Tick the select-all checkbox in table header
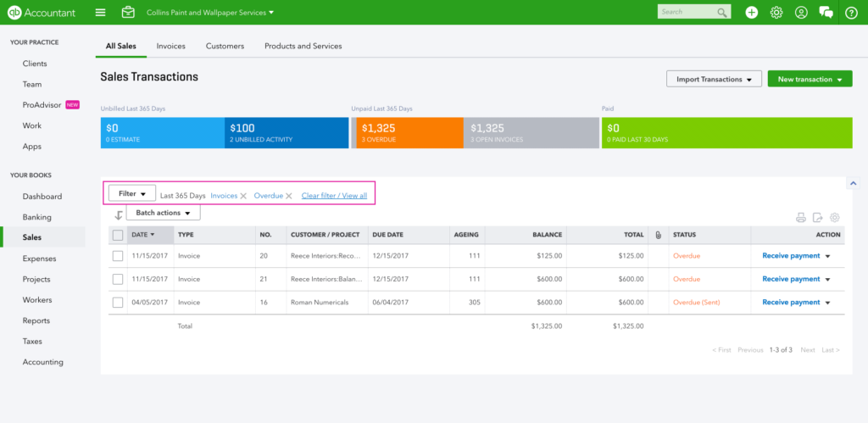 tap(118, 235)
